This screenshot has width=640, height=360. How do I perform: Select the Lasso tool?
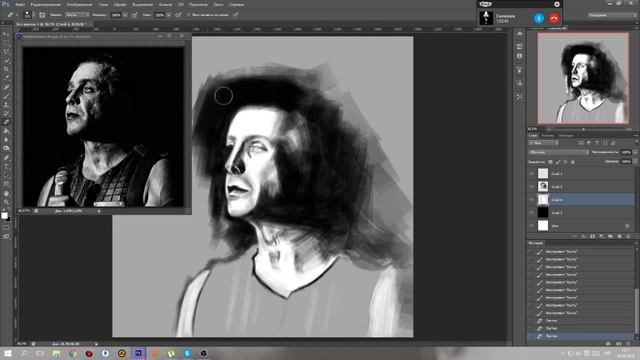(x=6, y=52)
